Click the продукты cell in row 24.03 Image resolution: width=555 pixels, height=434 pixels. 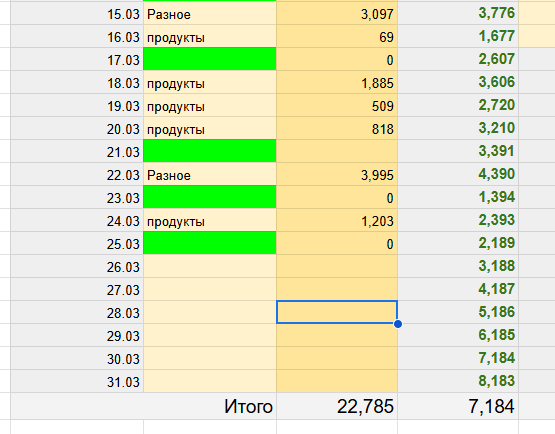[x=210, y=221]
